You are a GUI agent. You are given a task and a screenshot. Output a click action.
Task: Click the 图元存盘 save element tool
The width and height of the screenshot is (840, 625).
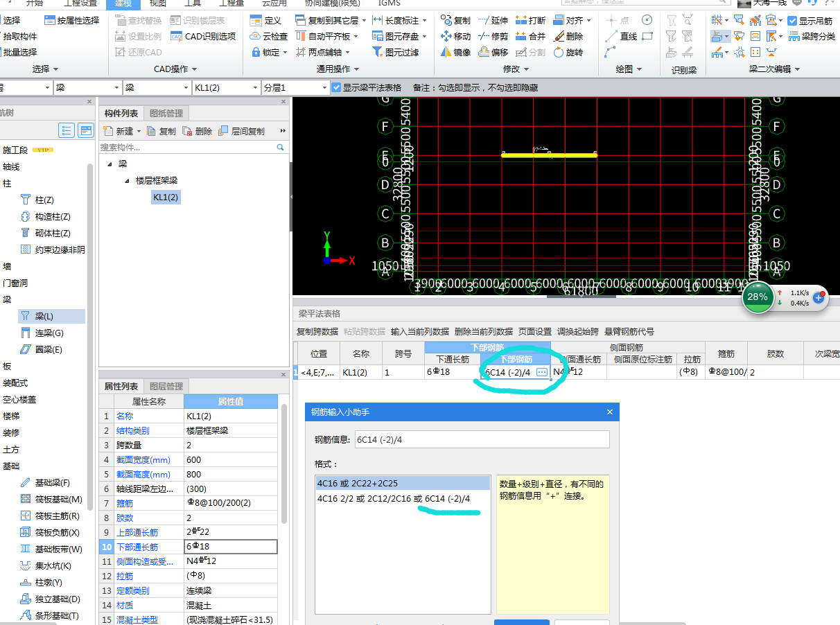pyautogui.click(x=396, y=36)
